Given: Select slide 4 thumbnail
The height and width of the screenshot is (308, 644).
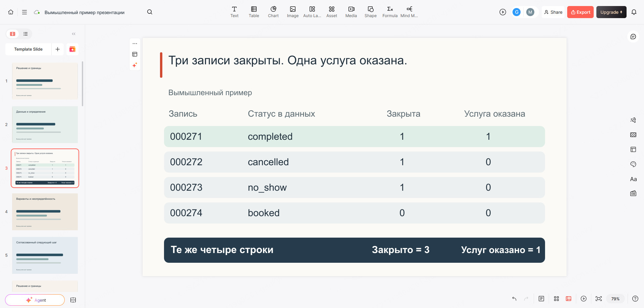Looking at the screenshot, I should coord(45,212).
